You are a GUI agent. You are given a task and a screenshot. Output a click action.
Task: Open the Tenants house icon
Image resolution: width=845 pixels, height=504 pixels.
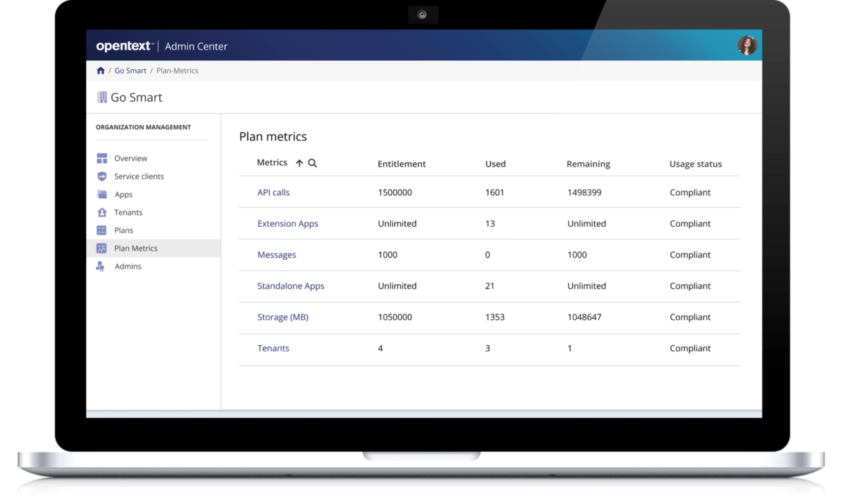click(x=102, y=212)
